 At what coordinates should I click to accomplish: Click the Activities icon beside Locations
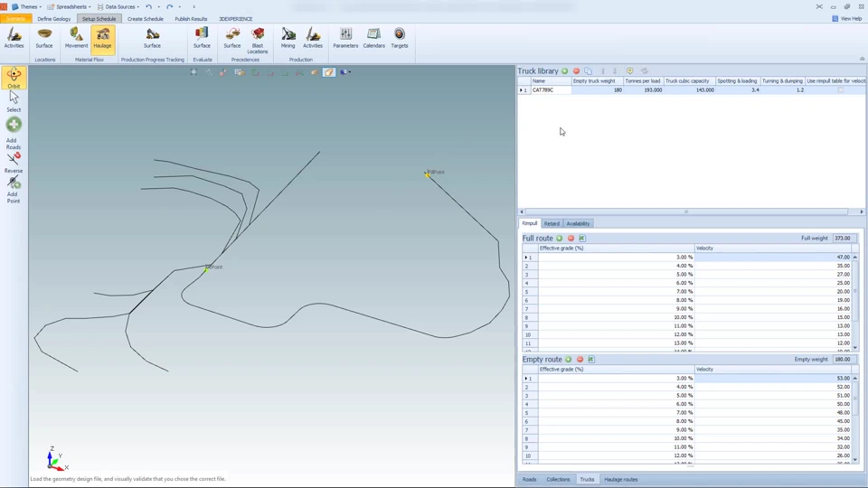pos(14,39)
